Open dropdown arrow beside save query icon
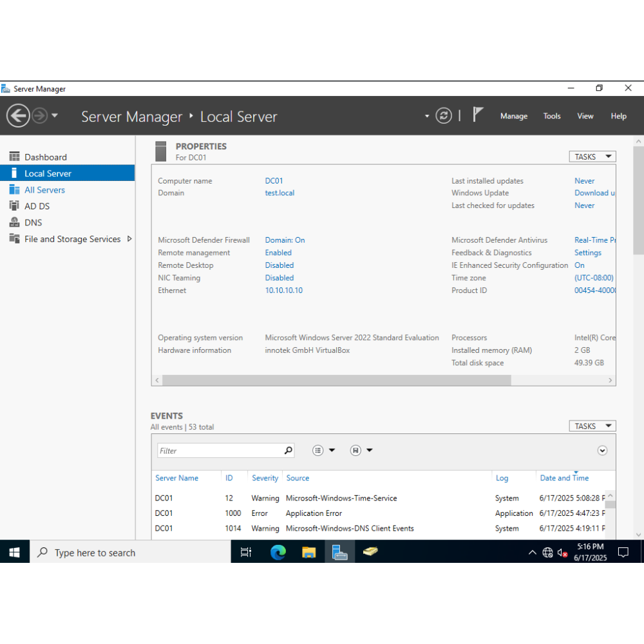 [370, 451]
